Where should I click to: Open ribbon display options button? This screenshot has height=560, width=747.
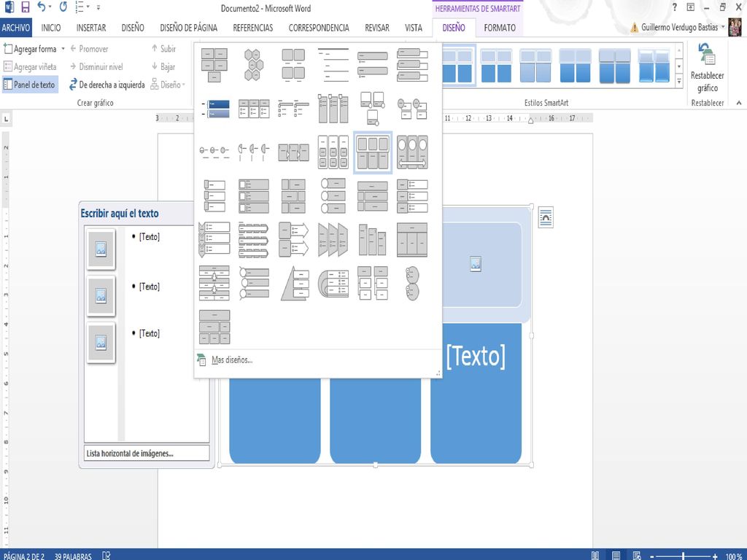tap(690, 7)
